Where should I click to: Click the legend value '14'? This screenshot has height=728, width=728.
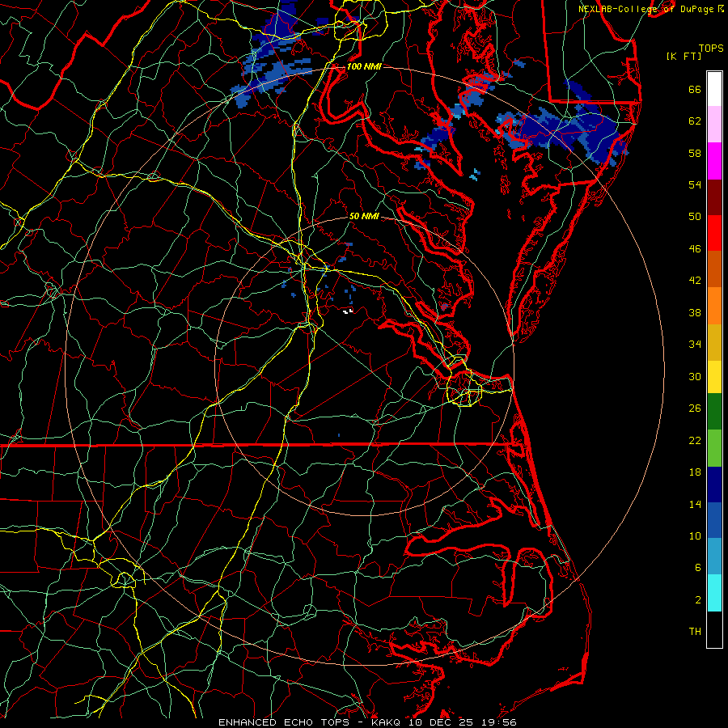tap(695, 504)
